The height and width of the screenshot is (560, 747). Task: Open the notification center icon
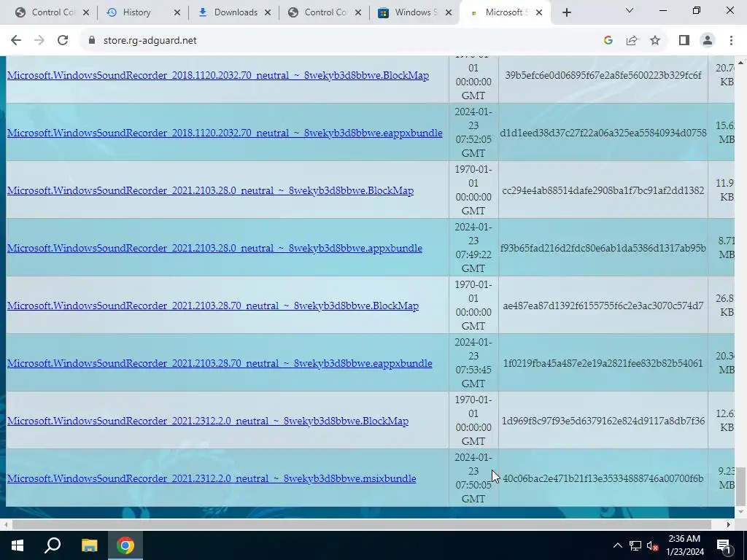point(724,545)
